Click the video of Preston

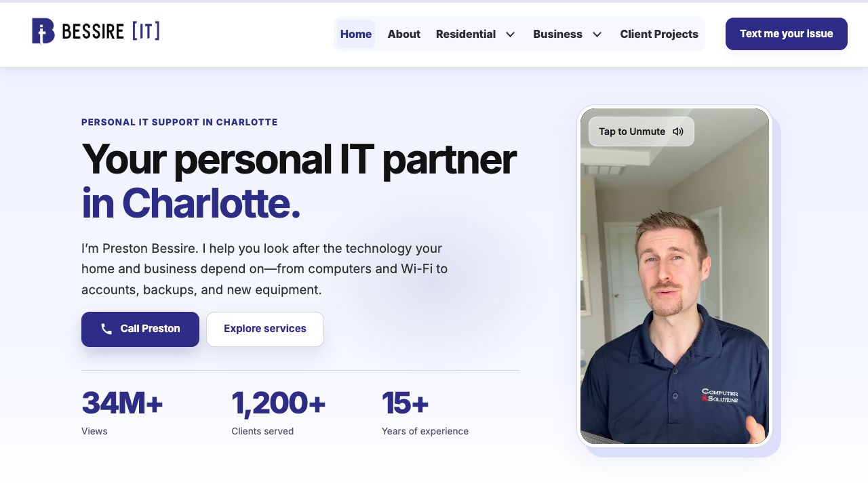coord(675,276)
